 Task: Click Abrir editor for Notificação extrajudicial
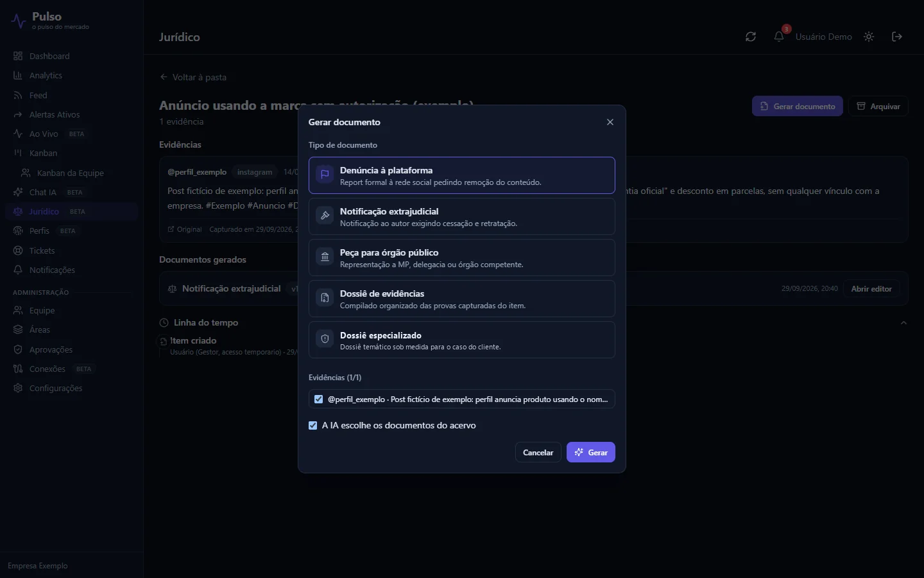(x=871, y=288)
